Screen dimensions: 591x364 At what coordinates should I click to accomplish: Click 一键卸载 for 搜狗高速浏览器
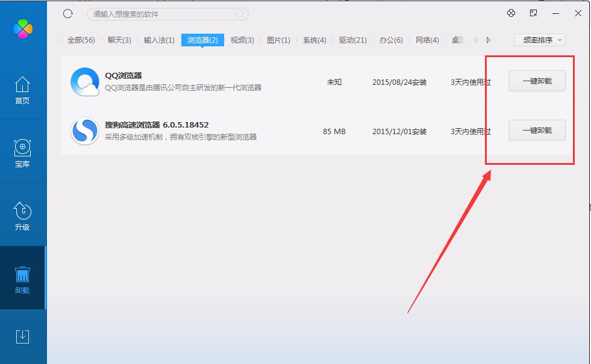pyautogui.click(x=537, y=130)
